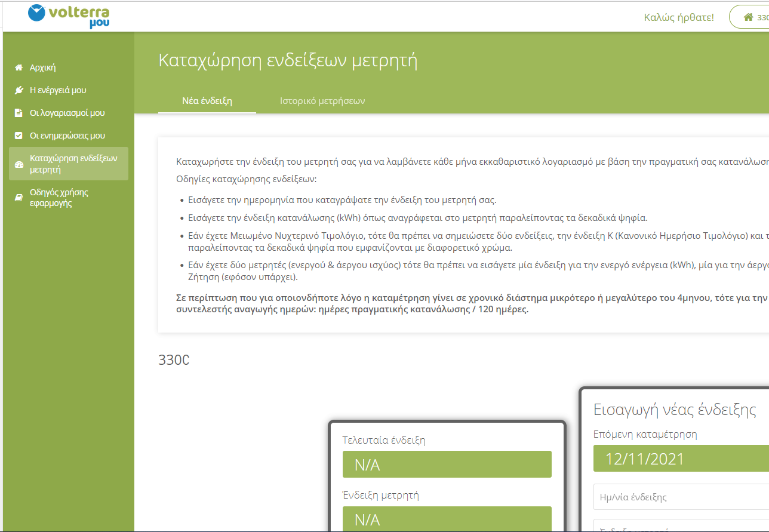This screenshot has height=532, width=769.
Task: Click the N/A value under Τελευταία ένδειξη
Action: coord(447,465)
